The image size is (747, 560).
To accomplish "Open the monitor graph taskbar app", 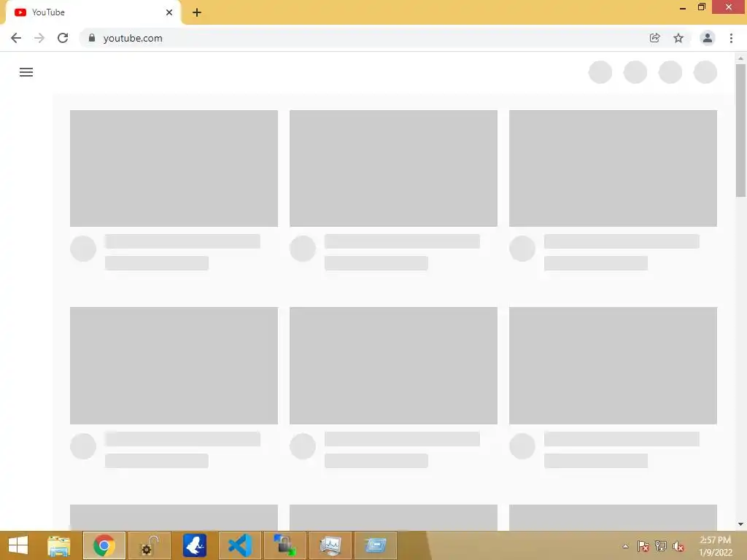I will (x=330, y=545).
